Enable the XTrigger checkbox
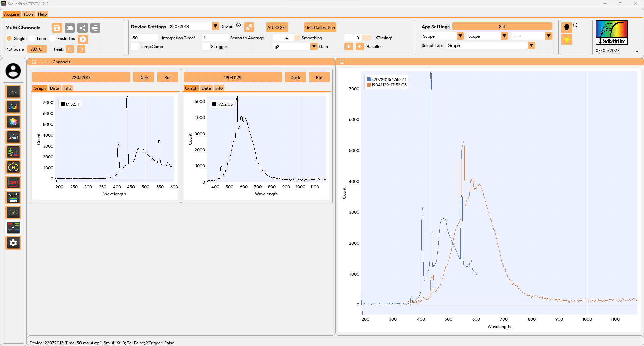644x346 pixels. coord(206,46)
